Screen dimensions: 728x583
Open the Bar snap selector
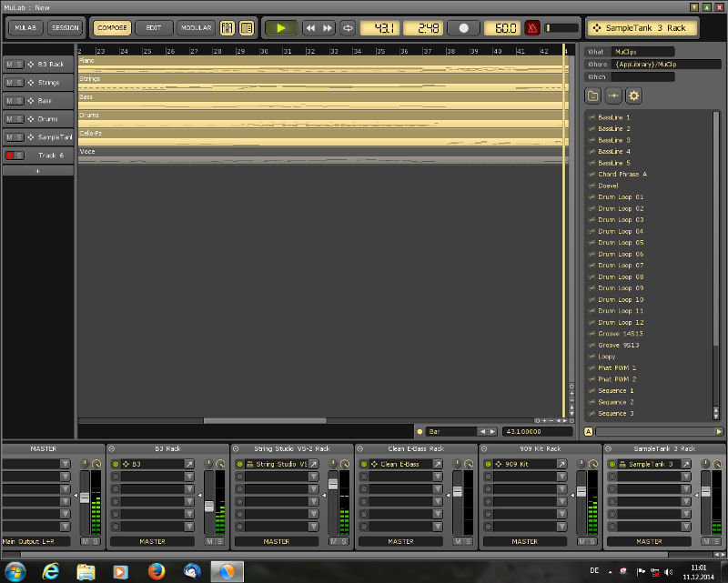click(451, 431)
